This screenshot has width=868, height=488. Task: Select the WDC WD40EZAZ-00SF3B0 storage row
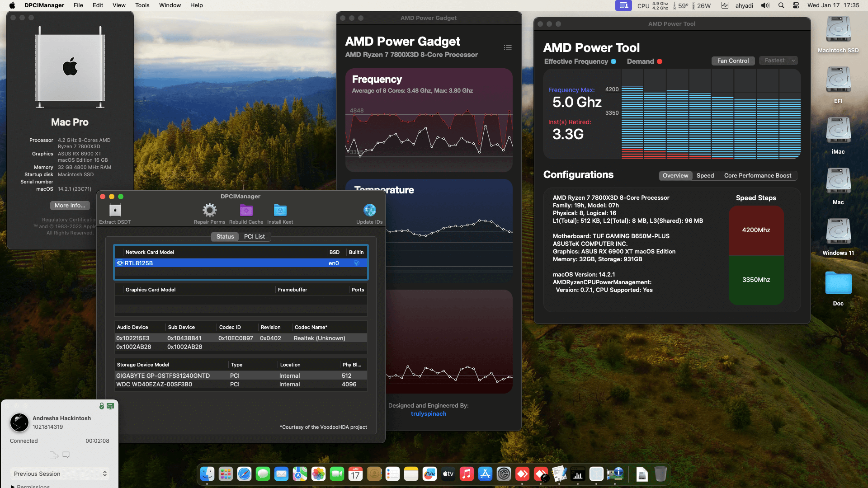[241, 384]
